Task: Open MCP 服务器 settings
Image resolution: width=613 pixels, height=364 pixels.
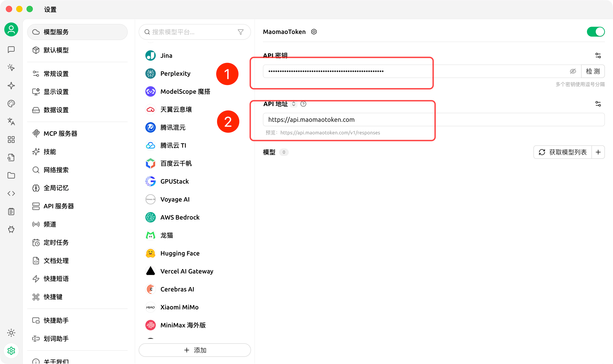Action: (77, 133)
